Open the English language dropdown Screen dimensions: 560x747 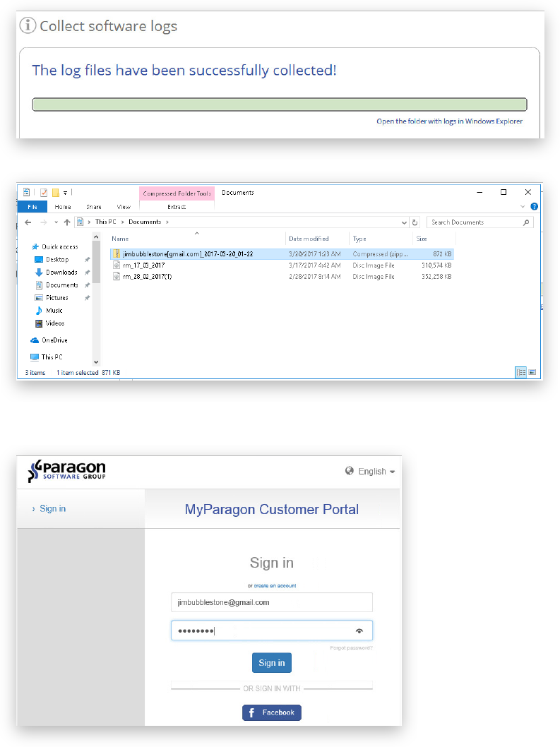coord(370,471)
